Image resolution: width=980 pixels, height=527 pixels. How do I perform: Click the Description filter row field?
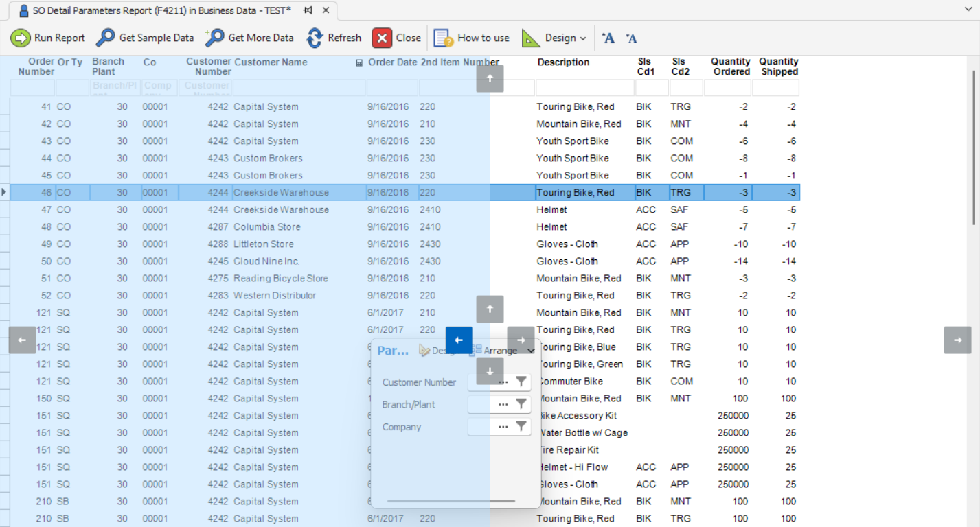pos(585,88)
